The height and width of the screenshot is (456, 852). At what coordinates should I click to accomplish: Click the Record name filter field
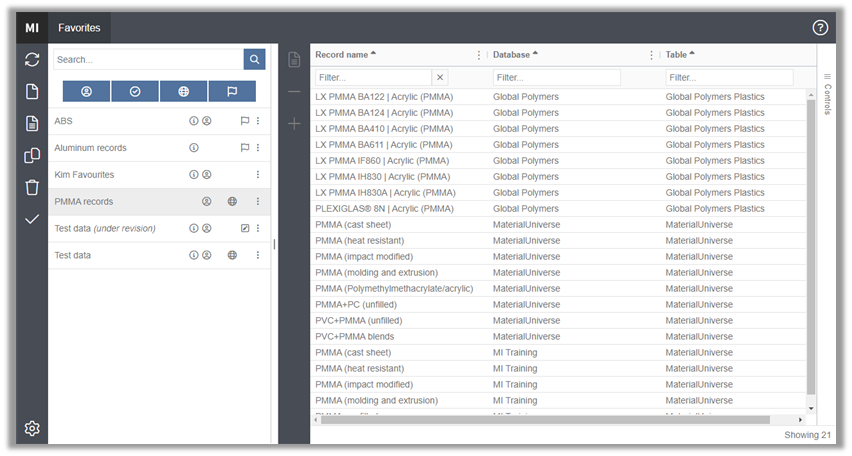(373, 77)
